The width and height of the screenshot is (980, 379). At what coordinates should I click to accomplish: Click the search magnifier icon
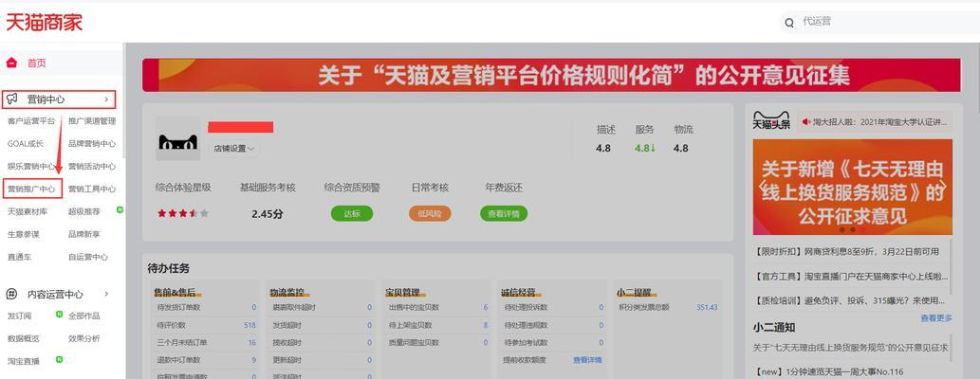[x=789, y=23]
